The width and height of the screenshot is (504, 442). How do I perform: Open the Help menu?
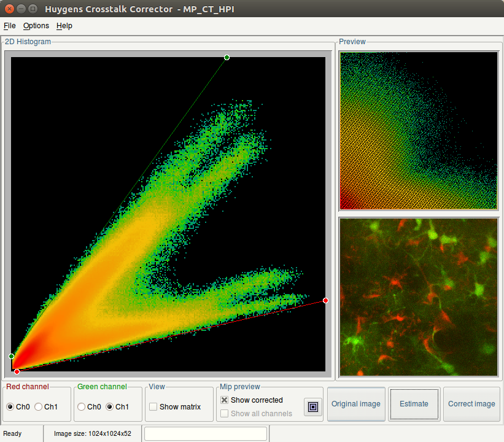pyautogui.click(x=64, y=26)
